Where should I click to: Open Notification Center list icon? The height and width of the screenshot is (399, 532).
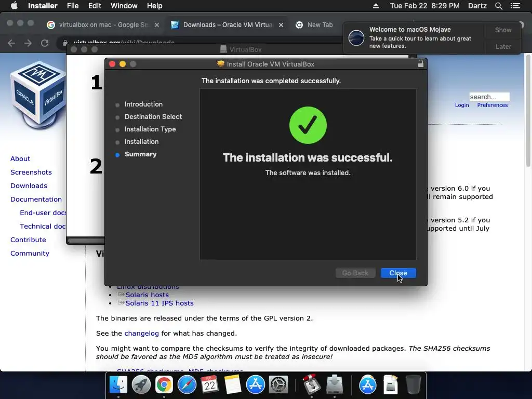coord(515,6)
